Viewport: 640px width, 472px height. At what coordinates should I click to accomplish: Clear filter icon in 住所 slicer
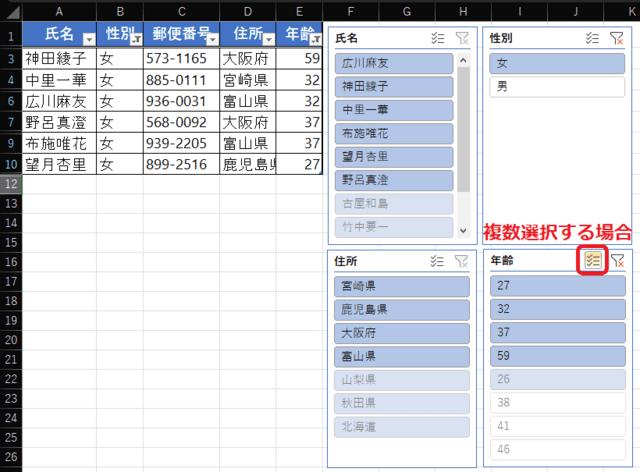461,261
